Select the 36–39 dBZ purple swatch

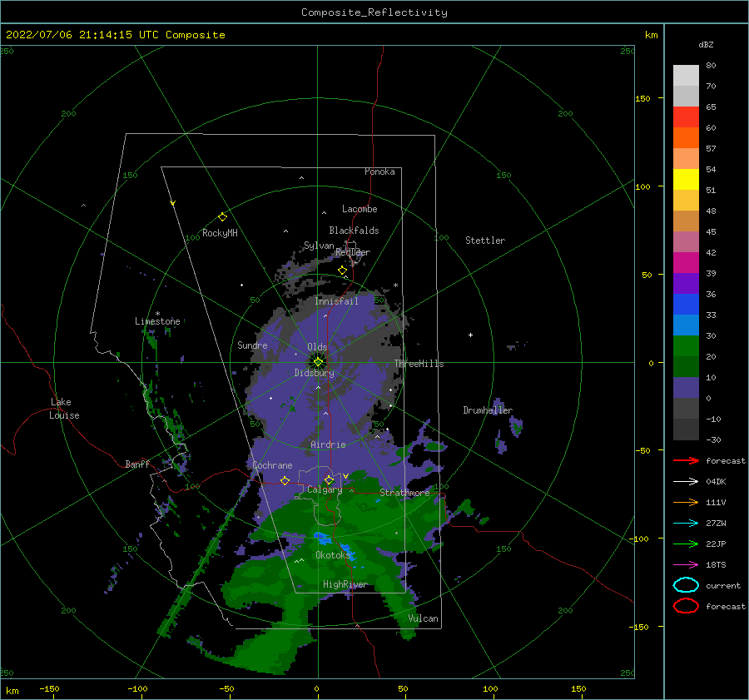tap(686, 283)
